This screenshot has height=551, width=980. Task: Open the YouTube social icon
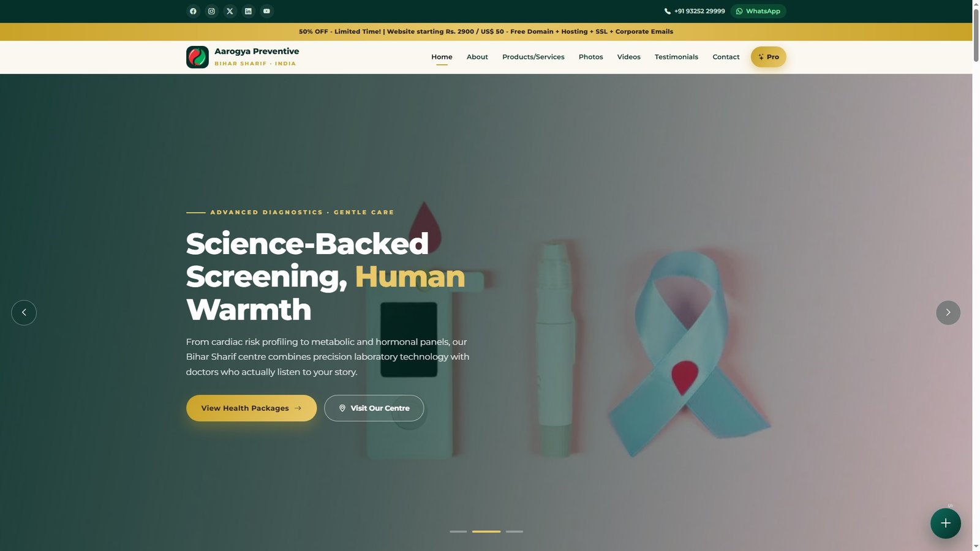pyautogui.click(x=266, y=11)
